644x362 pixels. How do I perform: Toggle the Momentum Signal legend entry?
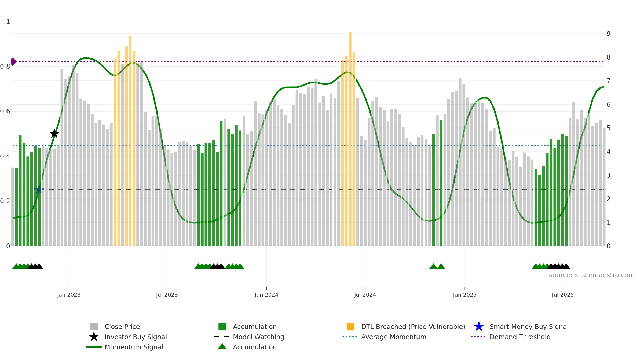[x=134, y=347]
